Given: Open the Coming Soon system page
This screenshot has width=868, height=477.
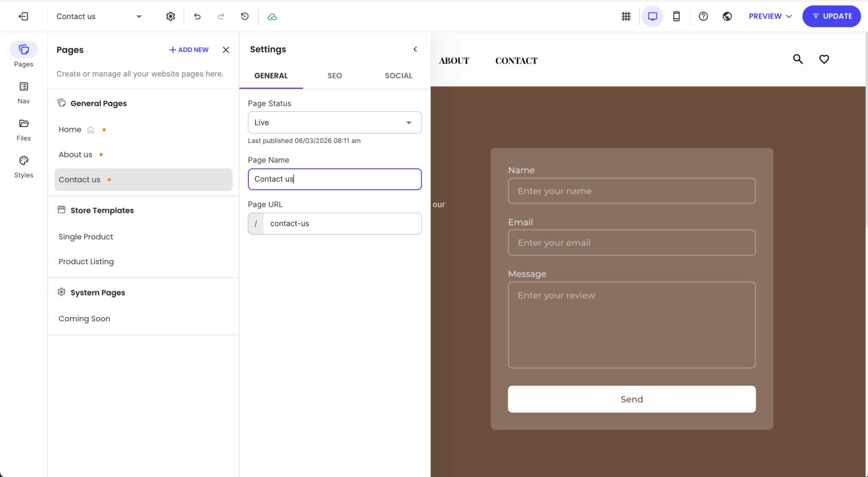Looking at the screenshot, I should tap(84, 319).
